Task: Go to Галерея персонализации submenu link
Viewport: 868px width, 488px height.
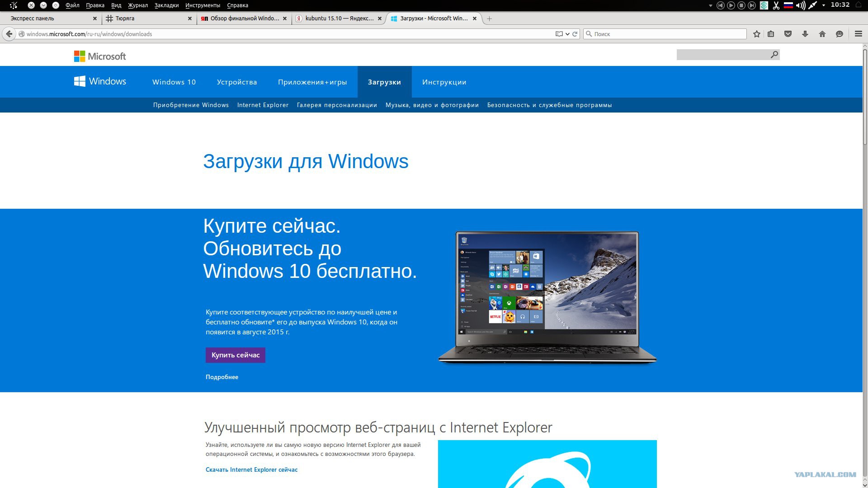Action: coord(337,105)
